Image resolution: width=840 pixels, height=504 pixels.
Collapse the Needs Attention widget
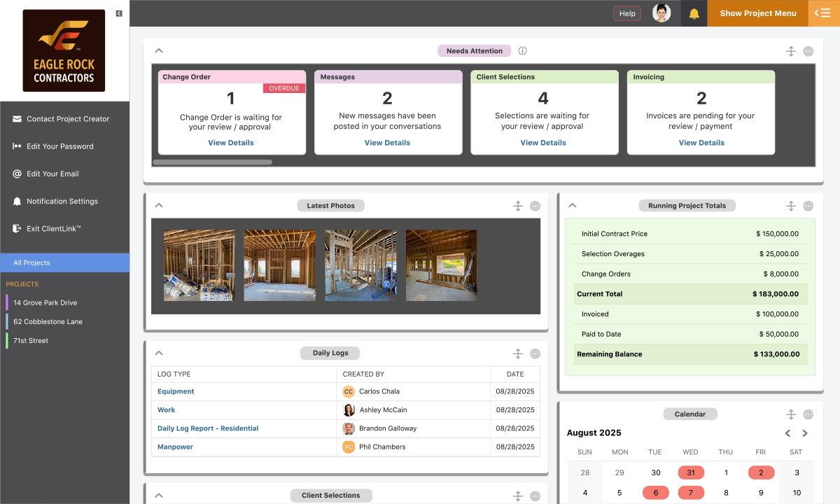pos(159,51)
